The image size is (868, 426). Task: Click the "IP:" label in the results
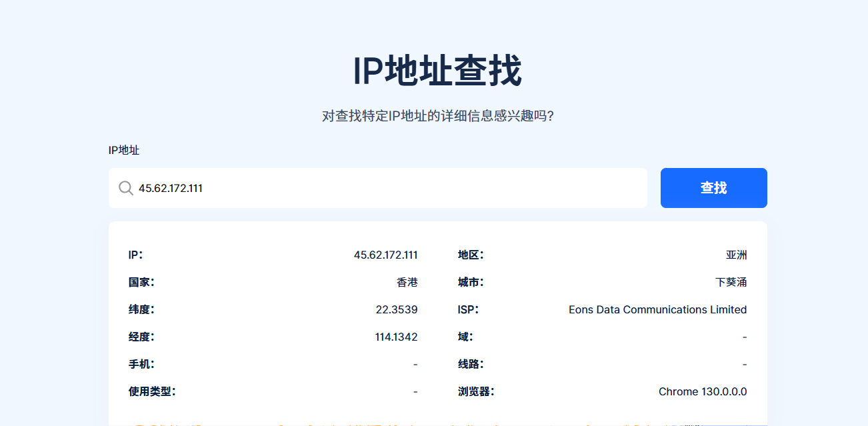click(x=135, y=255)
